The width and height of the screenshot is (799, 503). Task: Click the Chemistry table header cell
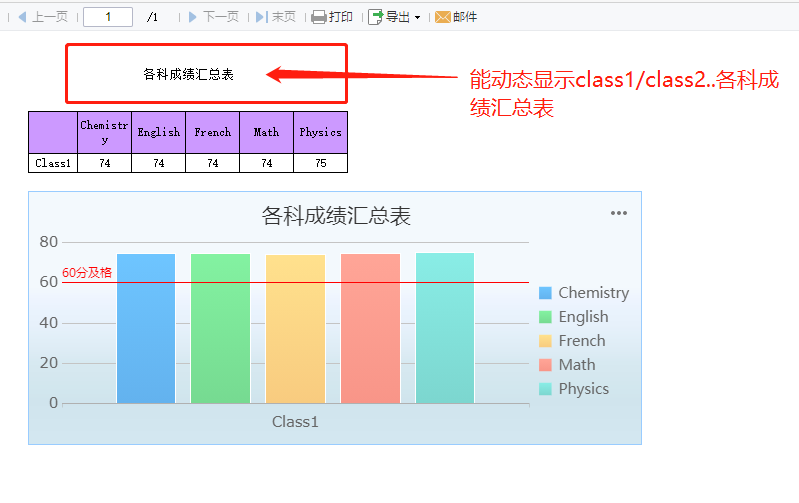tap(104, 133)
